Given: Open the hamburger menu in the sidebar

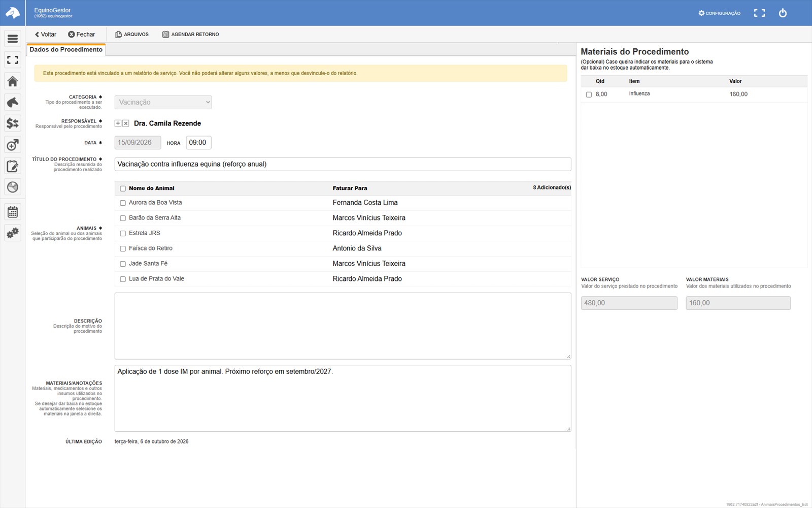Looking at the screenshot, I should pyautogui.click(x=13, y=39).
